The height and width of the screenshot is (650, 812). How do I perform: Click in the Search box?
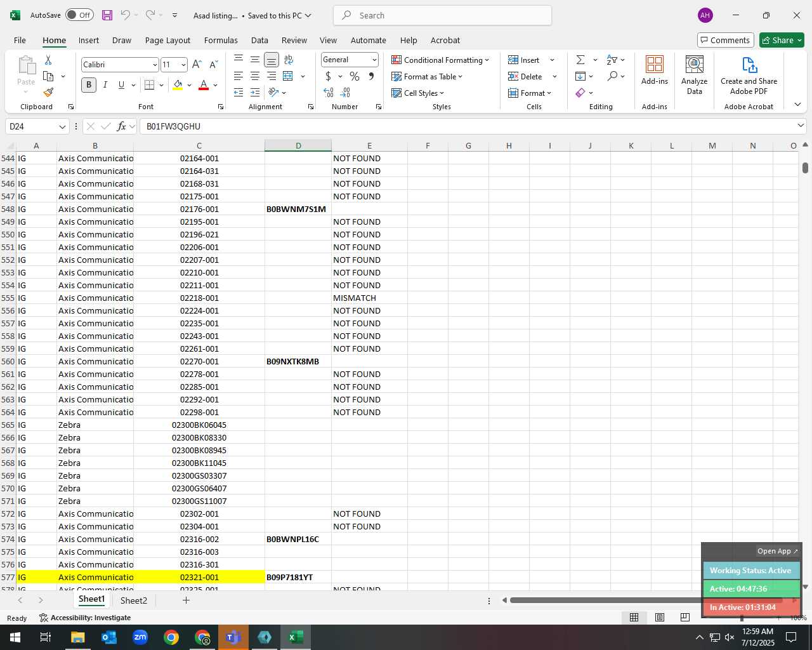442,15
